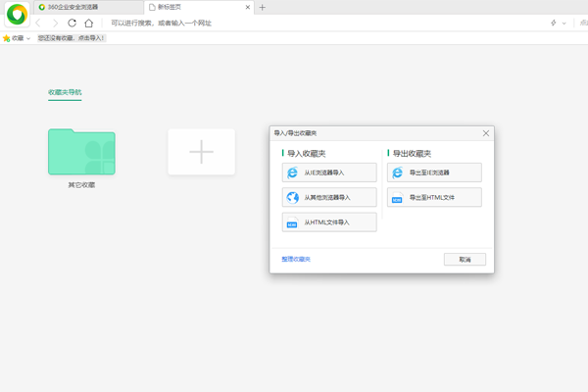This screenshot has height=392, width=588.
Task: Click the 导出收藏夹 section heading
Action: pos(412,154)
